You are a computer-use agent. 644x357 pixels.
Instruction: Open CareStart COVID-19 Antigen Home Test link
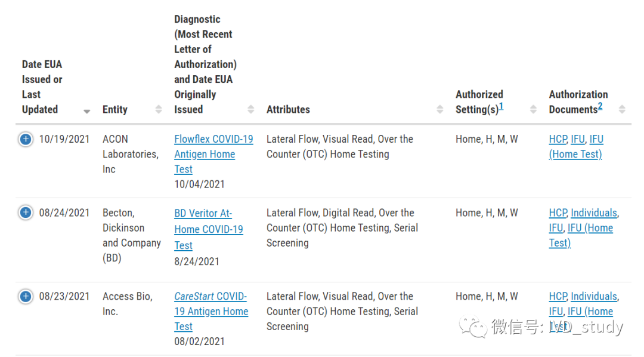210,297
